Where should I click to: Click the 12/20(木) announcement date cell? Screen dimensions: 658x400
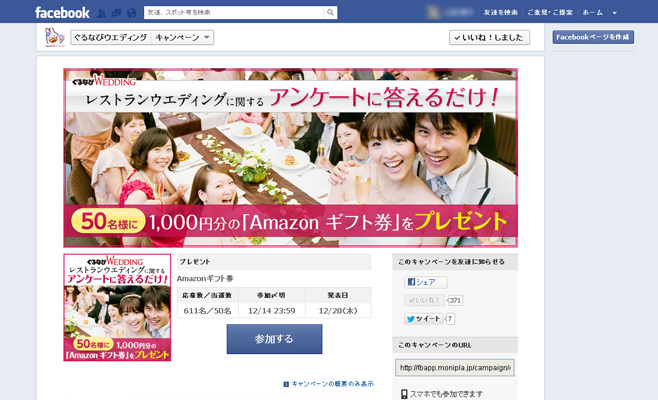[338, 311]
